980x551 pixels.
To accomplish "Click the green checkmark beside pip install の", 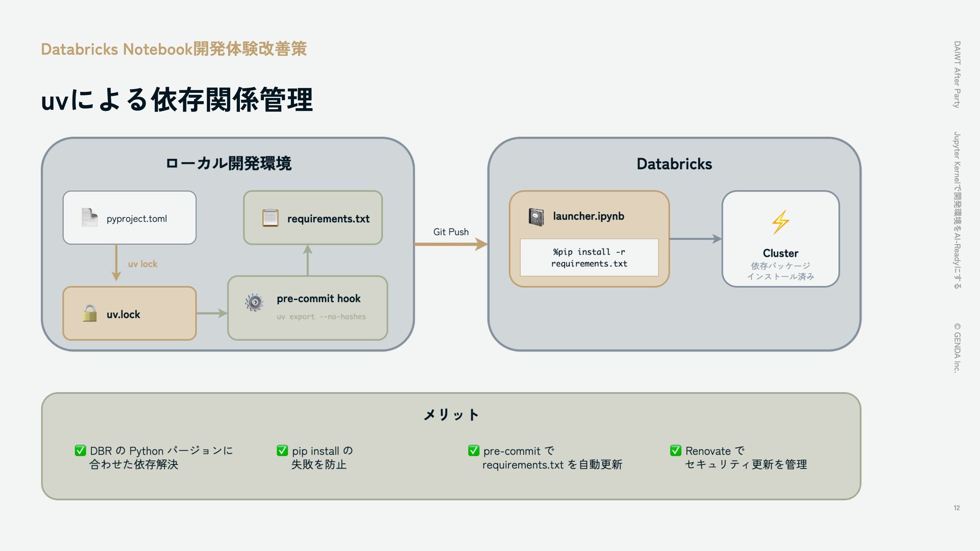I will [282, 450].
